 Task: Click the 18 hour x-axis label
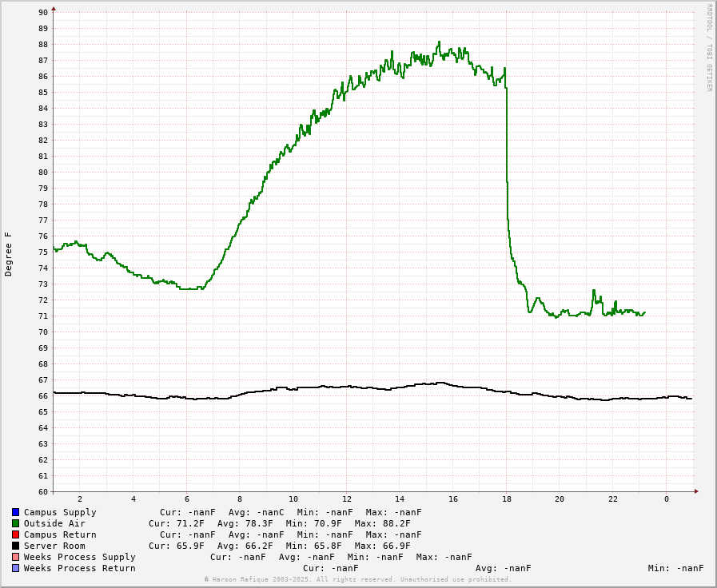[x=506, y=499]
